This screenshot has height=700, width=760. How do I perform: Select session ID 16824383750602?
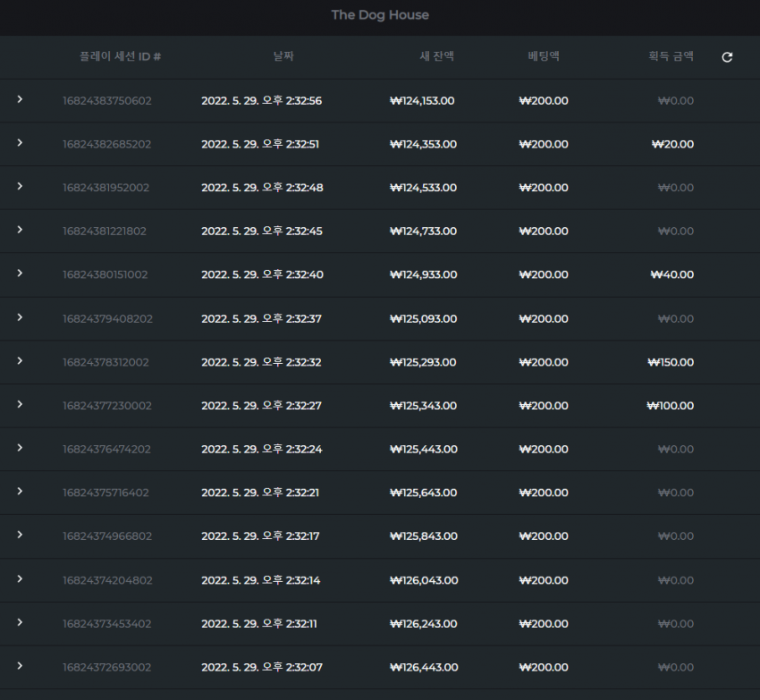[x=107, y=101]
